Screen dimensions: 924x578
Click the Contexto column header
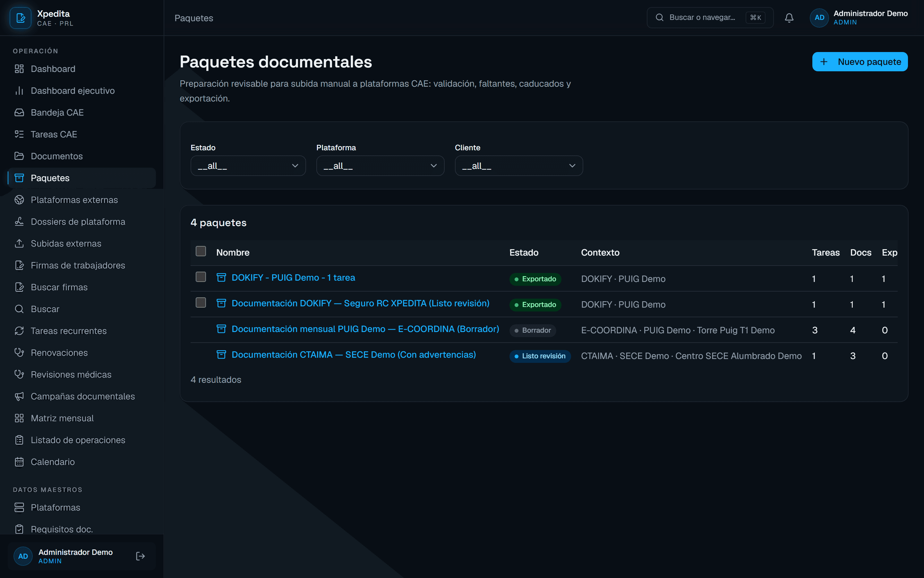pos(600,252)
